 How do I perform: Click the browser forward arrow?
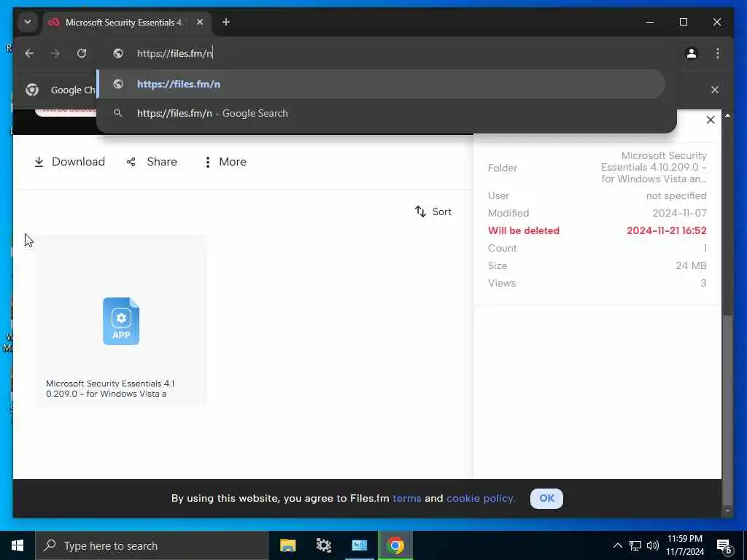[55, 53]
